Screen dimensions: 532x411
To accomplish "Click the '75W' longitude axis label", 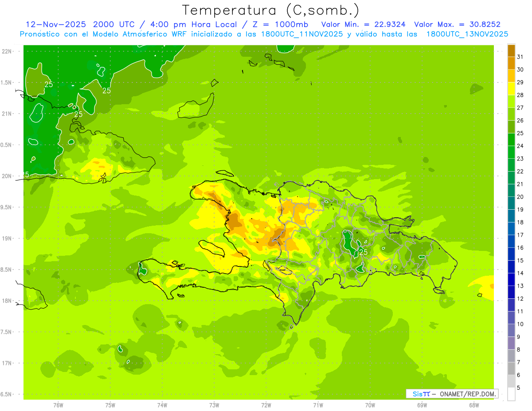I will [110, 405].
